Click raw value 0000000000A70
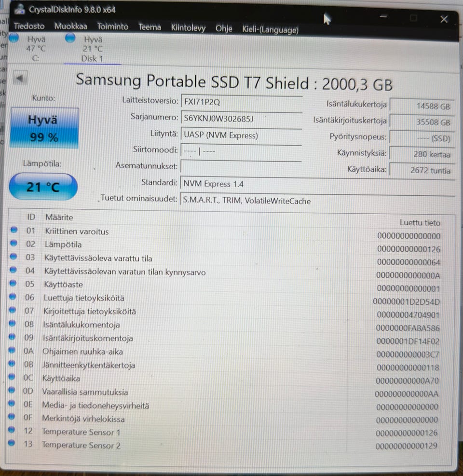The width and height of the screenshot is (463, 476). (407, 381)
